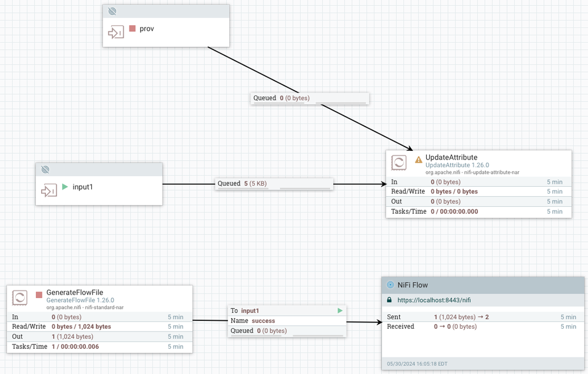Click org.apache.nifi - nifi-update-attribute-nar bundle text
This screenshot has width=588, height=374.
click(x=472, y=173)
